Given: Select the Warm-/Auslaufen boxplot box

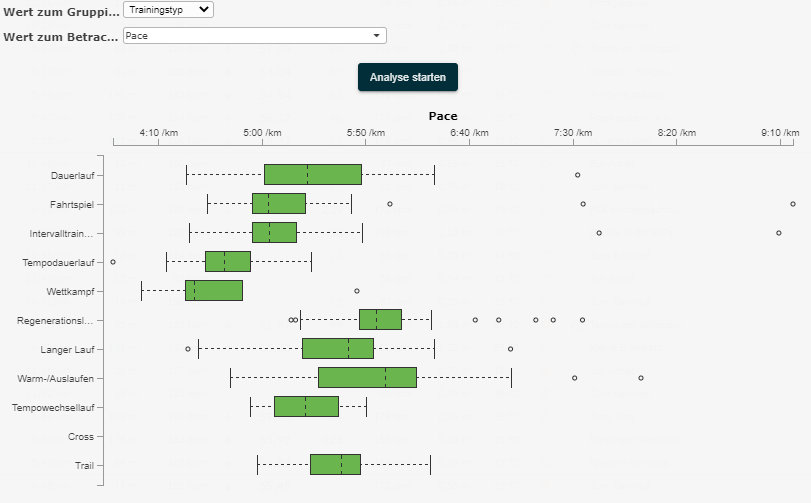Looking at the screenshot, I should [367, 377].
